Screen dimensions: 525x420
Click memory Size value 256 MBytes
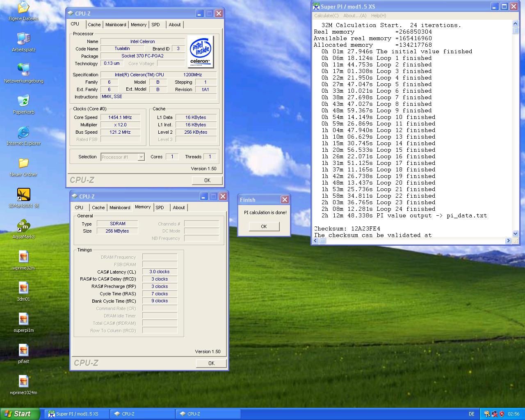click(118, 231)
